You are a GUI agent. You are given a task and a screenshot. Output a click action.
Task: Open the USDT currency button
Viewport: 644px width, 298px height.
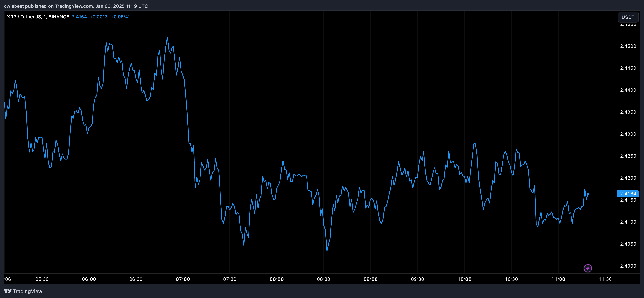(628, 17)
